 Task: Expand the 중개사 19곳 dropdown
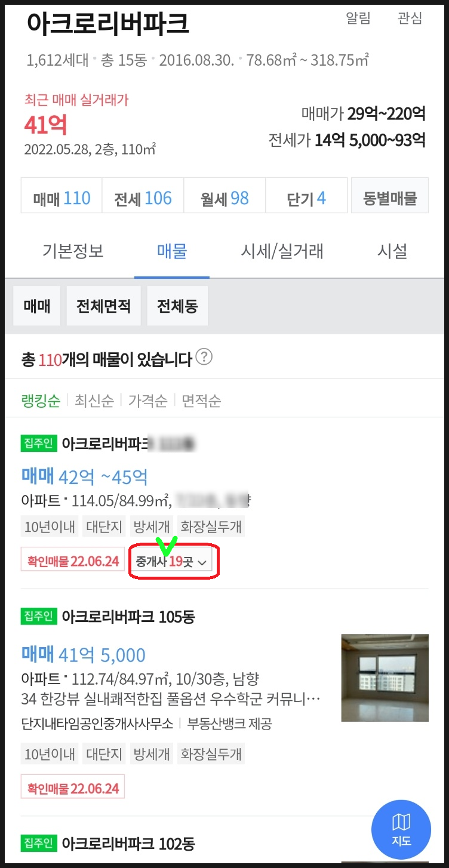click(x=172, y=561)
